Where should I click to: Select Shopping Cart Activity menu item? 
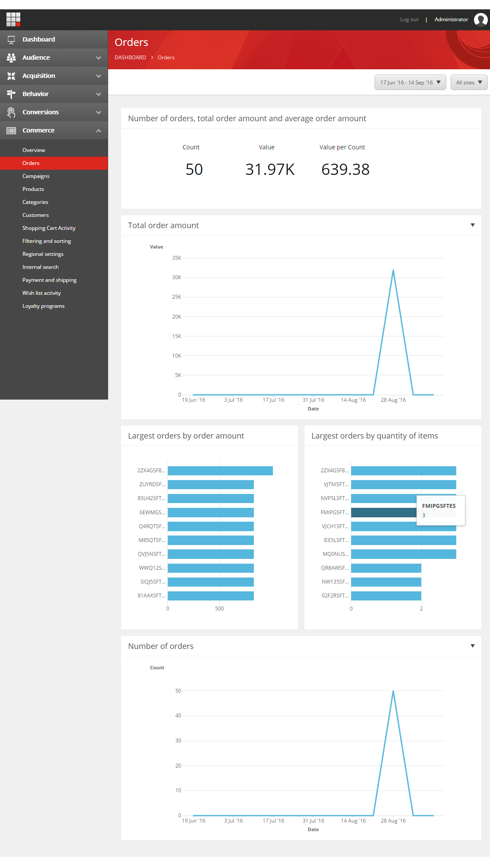(49, 228)
